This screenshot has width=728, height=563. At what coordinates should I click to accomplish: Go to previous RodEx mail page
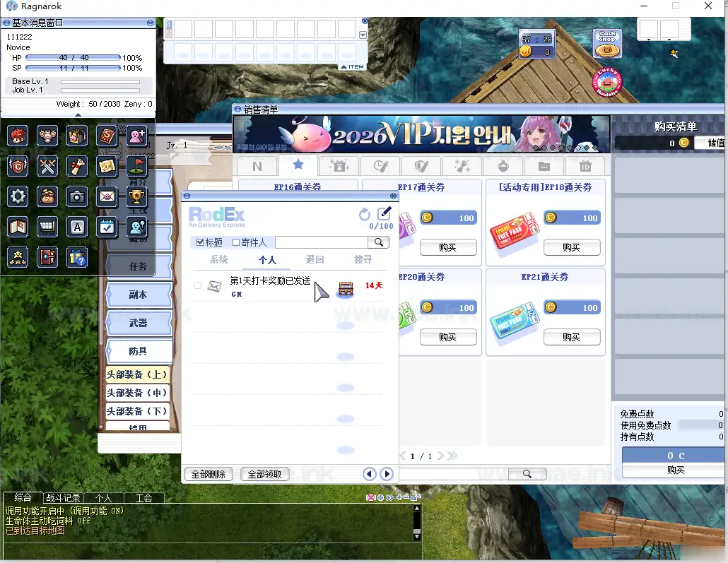pos(370,474)
